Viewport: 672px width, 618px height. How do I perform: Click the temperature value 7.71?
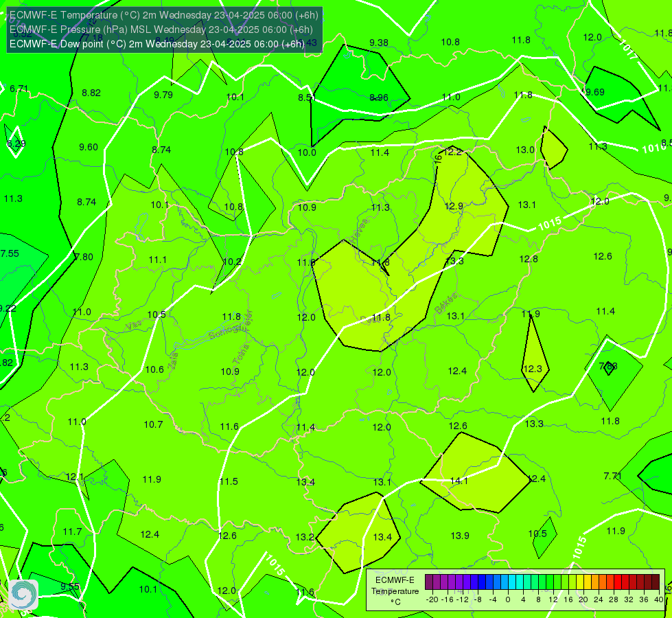[x=612, y=476]
